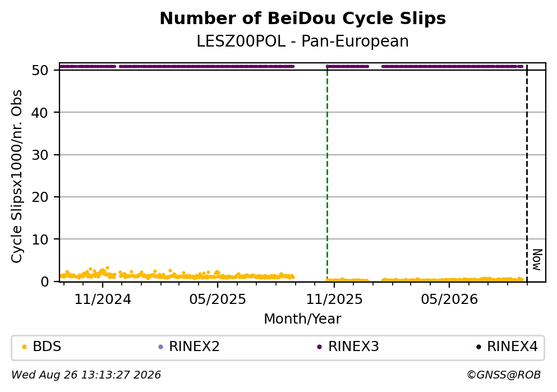
Task: Click the black dashed Now line
Action: (x=527, y=174)
